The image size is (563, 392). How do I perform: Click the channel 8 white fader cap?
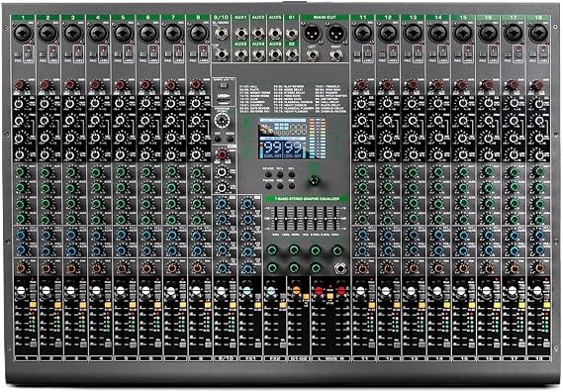point(196,290)
